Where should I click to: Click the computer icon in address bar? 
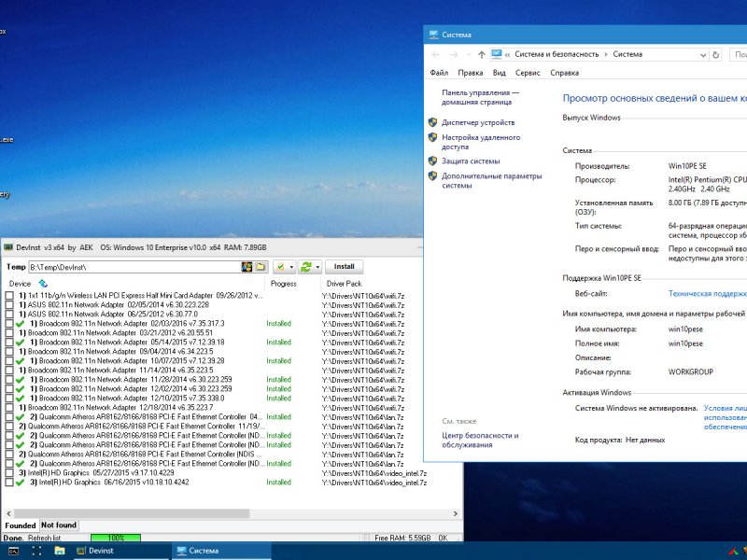point(497,54)
